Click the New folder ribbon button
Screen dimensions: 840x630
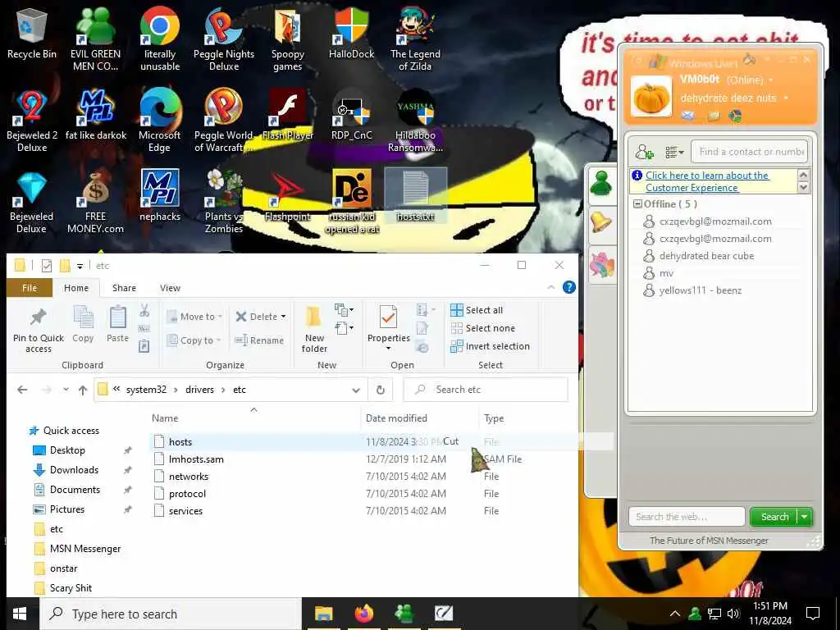(x=314, y=330)
